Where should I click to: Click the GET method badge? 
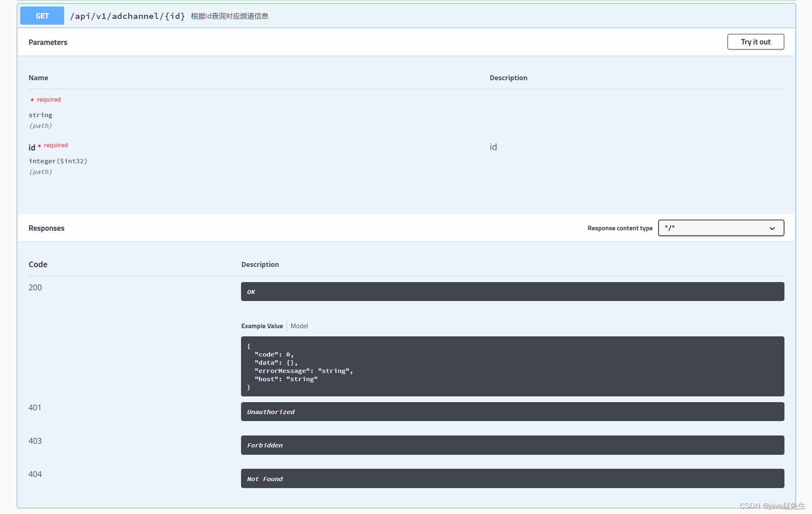pos(42,16)
